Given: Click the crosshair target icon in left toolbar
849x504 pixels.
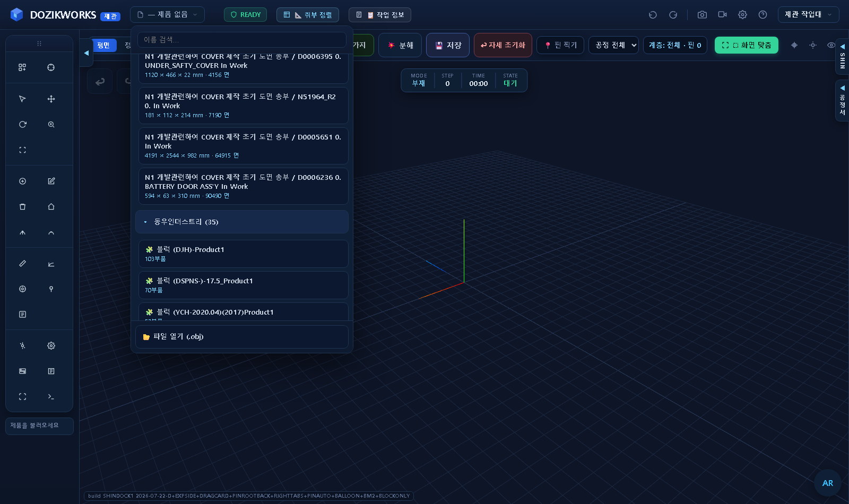Looking at the screenshot, I should tap(51, 67).
